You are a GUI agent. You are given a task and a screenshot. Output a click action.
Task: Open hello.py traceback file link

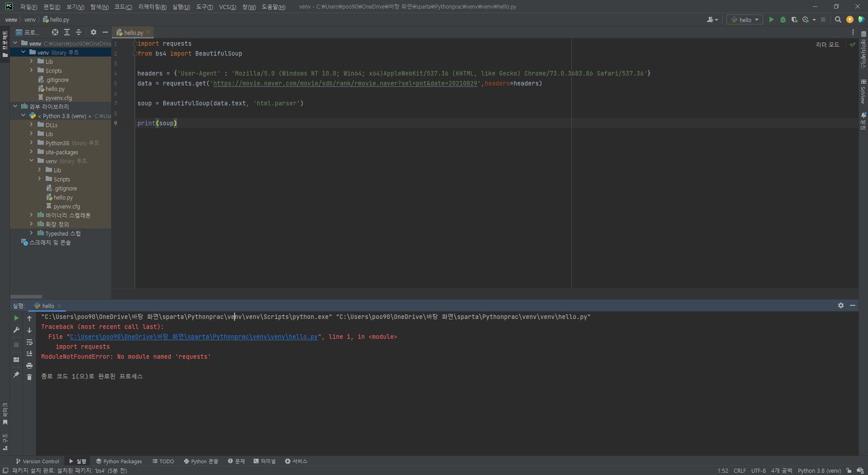[x=194, y=337]
